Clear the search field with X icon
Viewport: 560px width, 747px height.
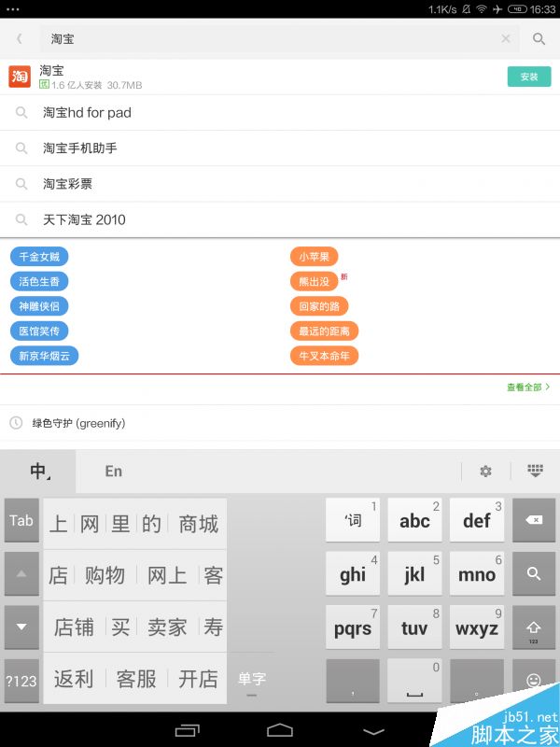[x=506, y=38]
